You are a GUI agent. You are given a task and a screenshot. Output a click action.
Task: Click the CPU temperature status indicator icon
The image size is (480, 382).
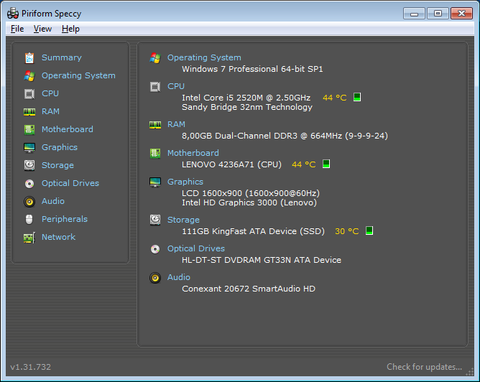pos(357,97)
